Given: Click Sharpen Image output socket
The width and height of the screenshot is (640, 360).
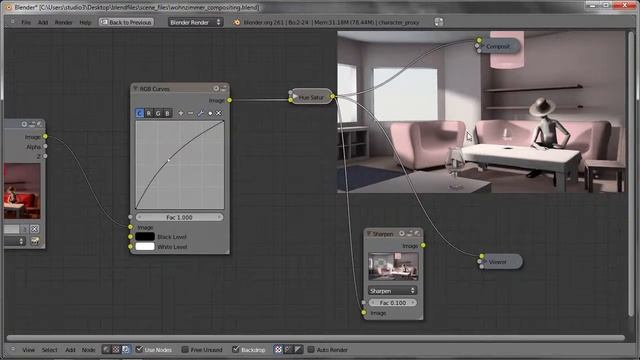Looking at the screenshot, I should coord(423,245).
